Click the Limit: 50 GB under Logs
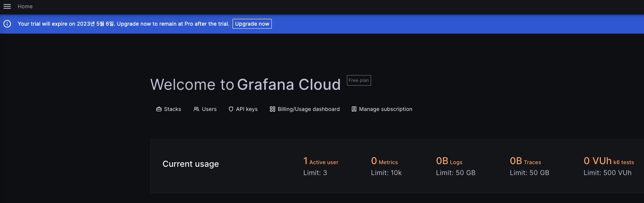The height and width of the screenshot is (203, 644). point(456,173)
